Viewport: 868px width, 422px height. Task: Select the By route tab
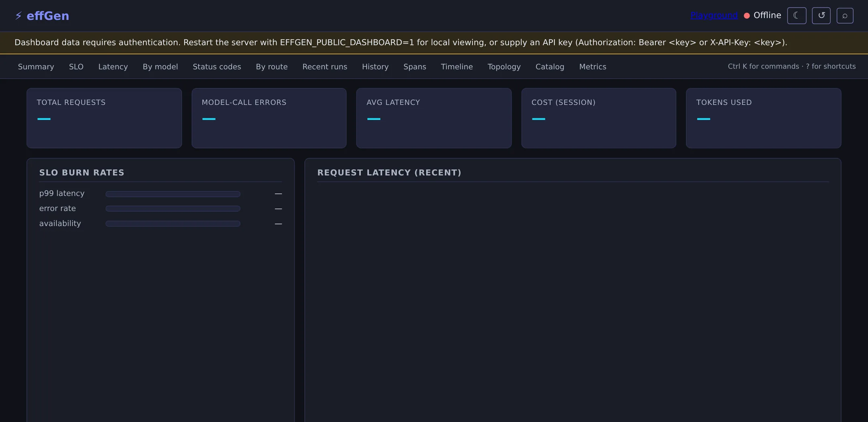272,67
